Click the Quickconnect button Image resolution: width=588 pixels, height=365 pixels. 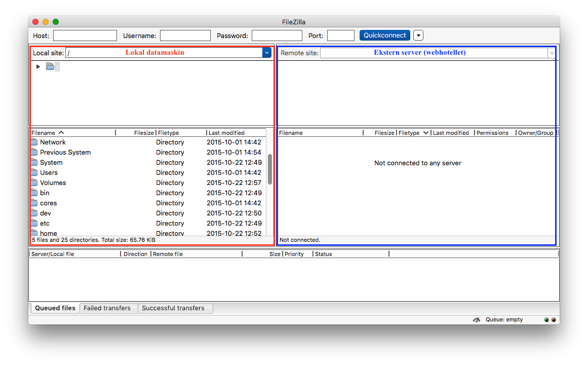(x=385, y=35)
